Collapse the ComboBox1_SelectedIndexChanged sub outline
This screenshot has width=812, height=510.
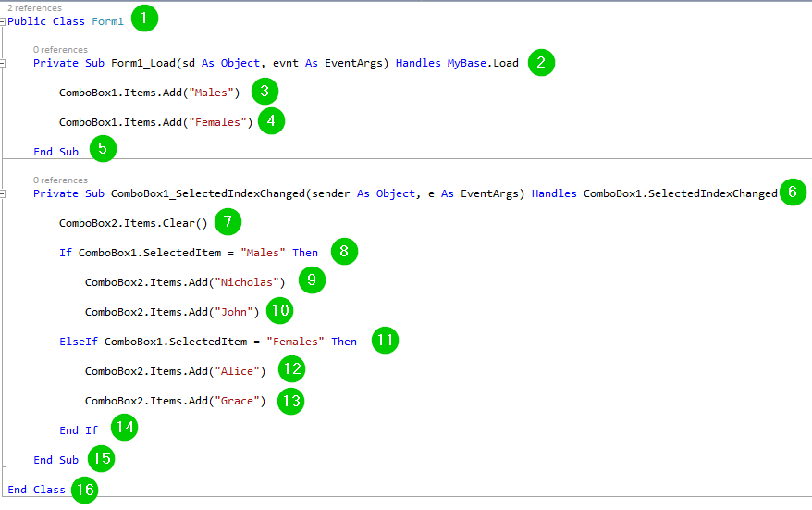click(4, 193)
